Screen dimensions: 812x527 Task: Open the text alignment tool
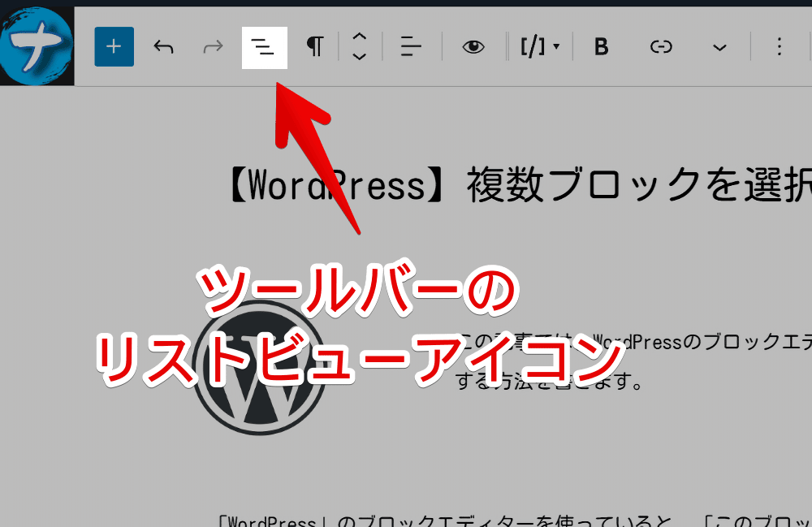point(410,46)
